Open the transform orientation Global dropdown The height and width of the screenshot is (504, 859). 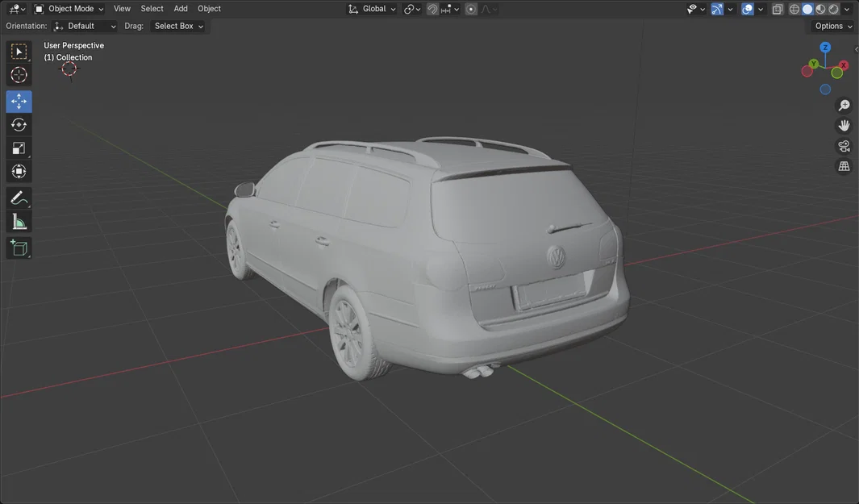coord(373,9)
